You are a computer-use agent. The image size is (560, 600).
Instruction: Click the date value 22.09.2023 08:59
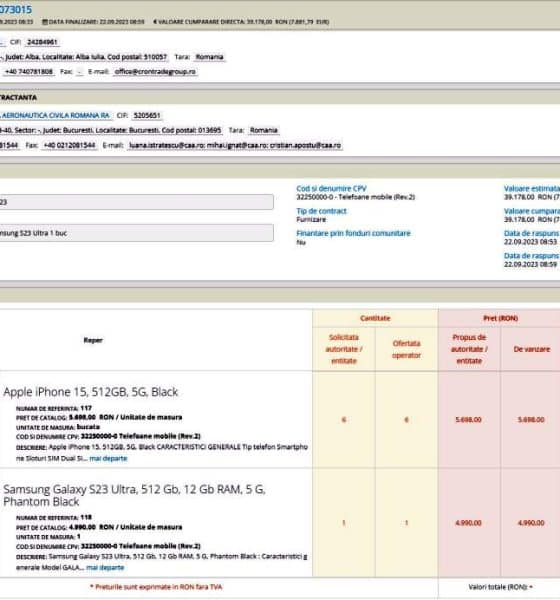[530, 264]
